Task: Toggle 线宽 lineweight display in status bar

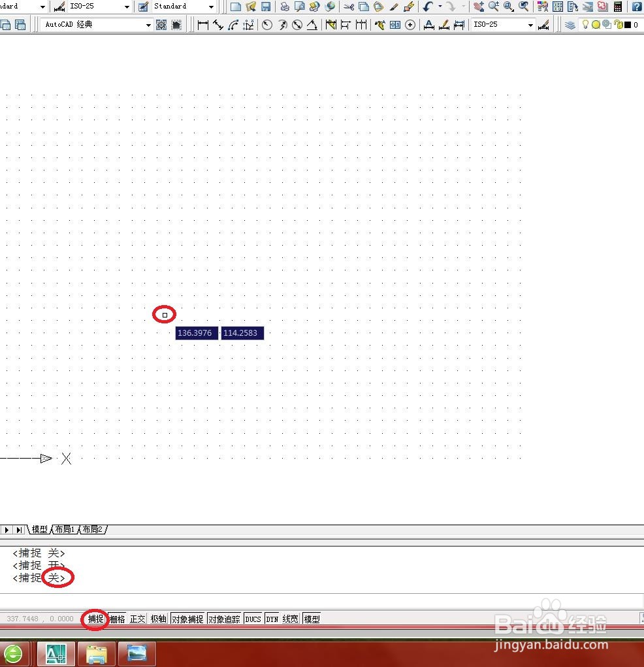Action: [x=291, y=619]
